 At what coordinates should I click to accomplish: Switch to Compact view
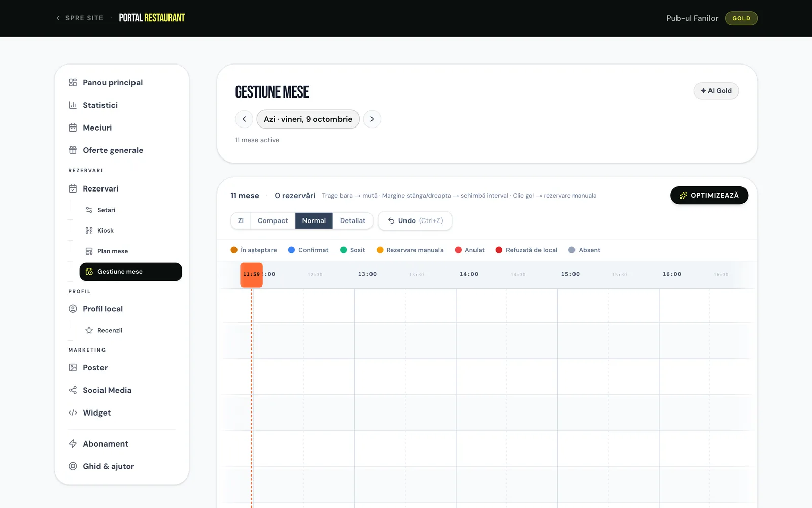(273, 221)
